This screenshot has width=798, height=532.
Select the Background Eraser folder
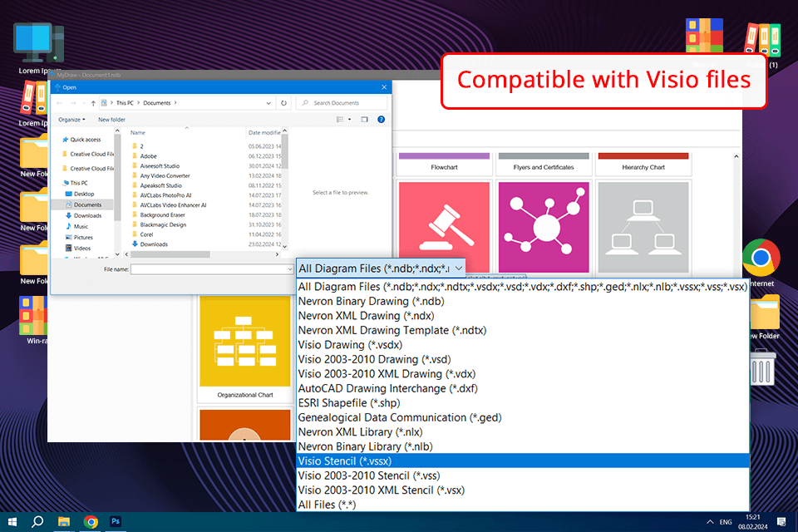pyautogui.click(x=158, y=214)
